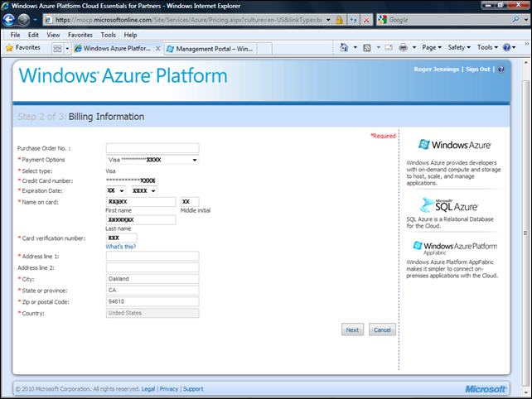This screenshot has width=532, height=399.
Task: Click the Favorites star button
Action: point(23,48)
